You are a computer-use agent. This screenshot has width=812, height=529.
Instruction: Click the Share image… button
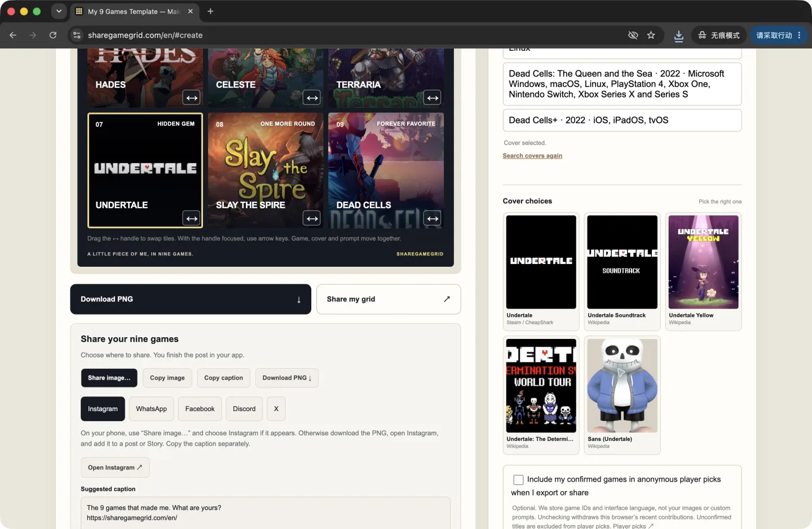click(x=109, y=378)
